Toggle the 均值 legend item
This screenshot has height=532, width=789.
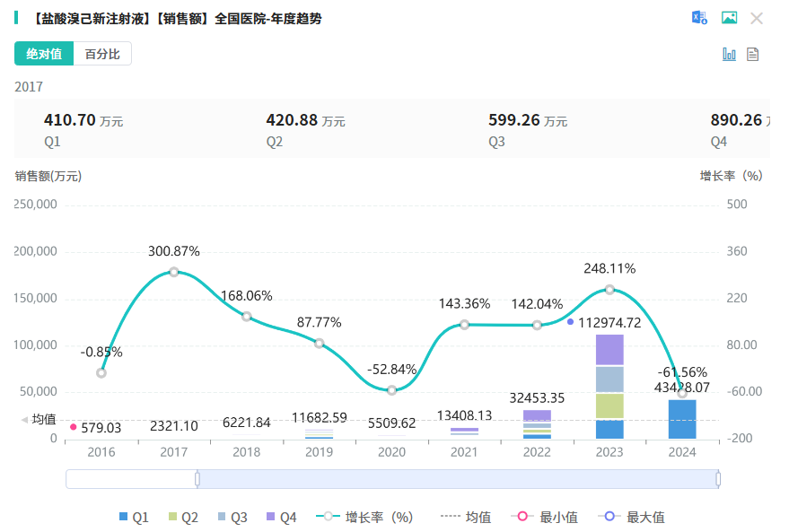(466, 517)
